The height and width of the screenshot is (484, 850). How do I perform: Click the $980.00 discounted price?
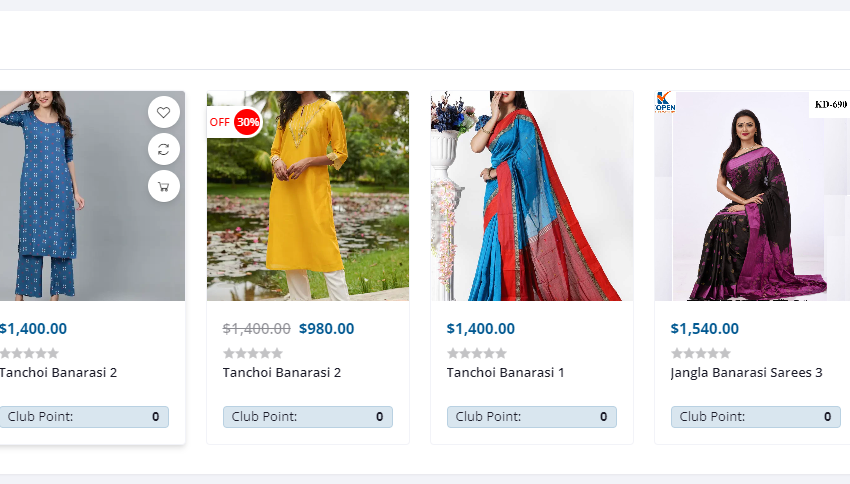[x=326, y=328]
